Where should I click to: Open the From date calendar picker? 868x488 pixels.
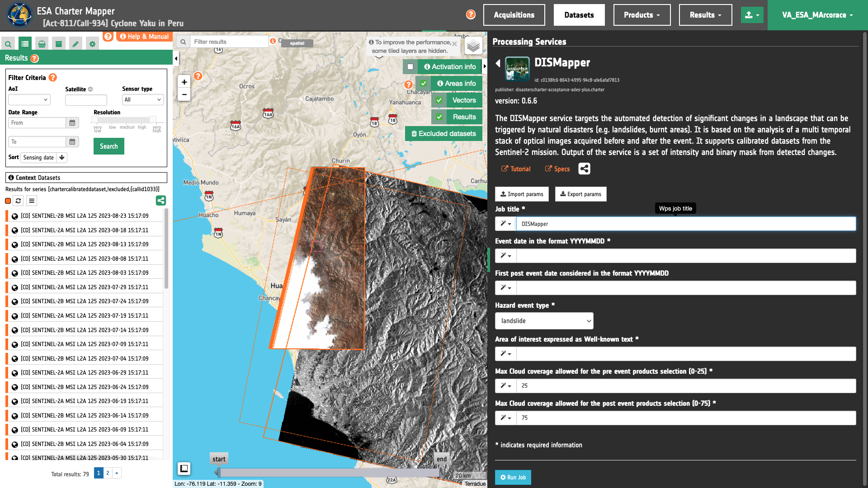tap(72, 123)
